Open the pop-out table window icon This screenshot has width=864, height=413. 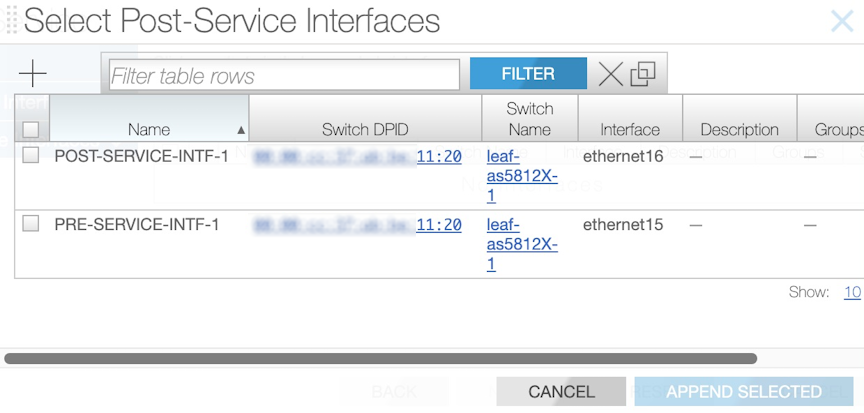[x=643, y=73]
